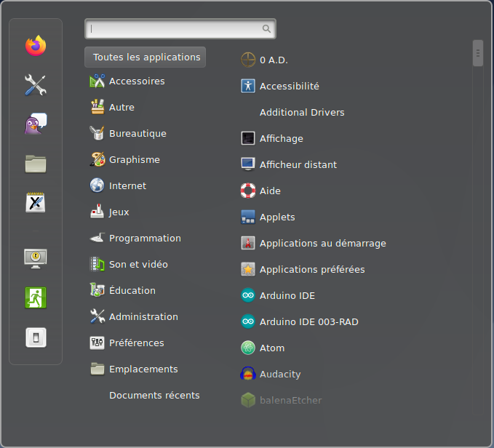Screen dimensions: 494x448
Task: Click the Arduino IDE 003-RAD icon
Action: pyautogui.click(x=248, y=321)
